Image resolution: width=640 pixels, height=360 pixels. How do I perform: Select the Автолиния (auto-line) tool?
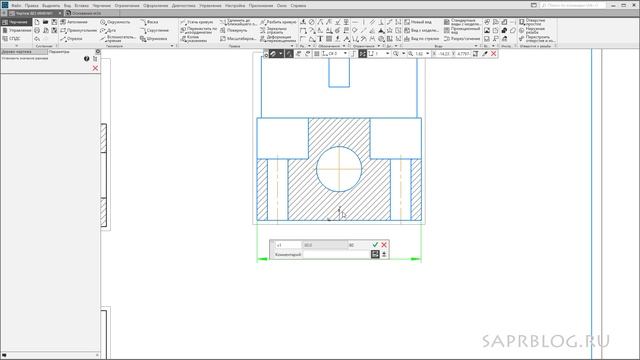point(74,22)
